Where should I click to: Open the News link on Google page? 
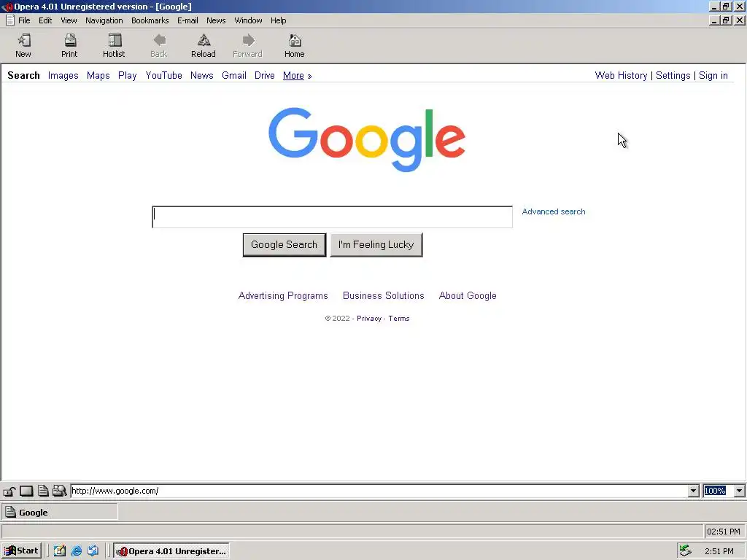[x=201, y=76]
